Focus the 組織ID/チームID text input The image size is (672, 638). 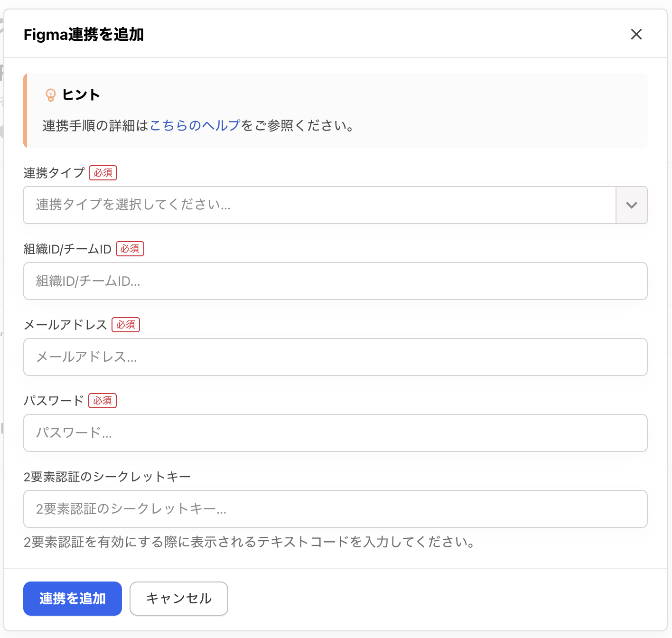coord(335,281)
